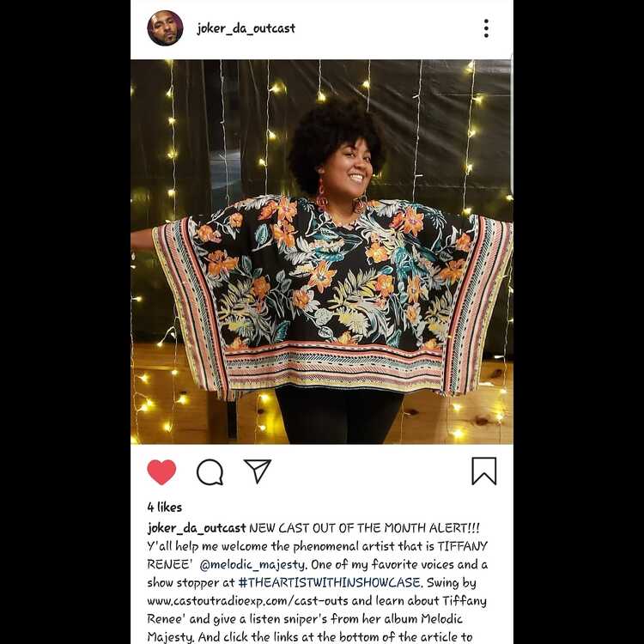Open the three-dot more options menu
644x644 pixels.
pos(486,28)
